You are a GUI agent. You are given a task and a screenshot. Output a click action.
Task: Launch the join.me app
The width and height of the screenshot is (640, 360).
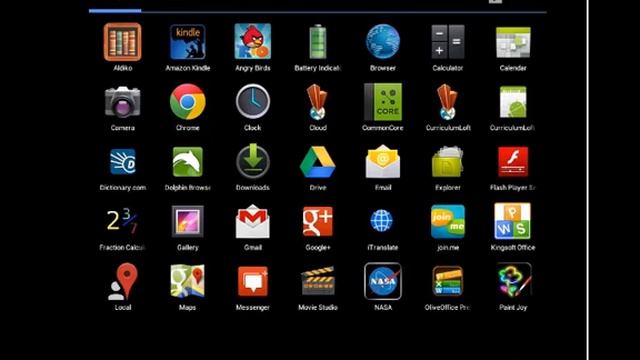pos(448,221)
